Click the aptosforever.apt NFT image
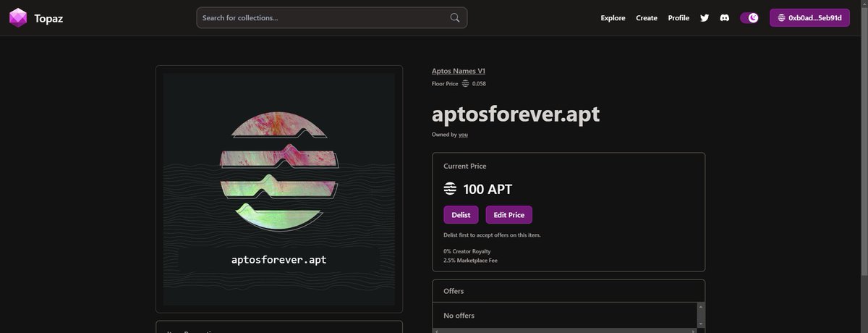The height and width of the screenshot is (333, 868). click(279, 189)
